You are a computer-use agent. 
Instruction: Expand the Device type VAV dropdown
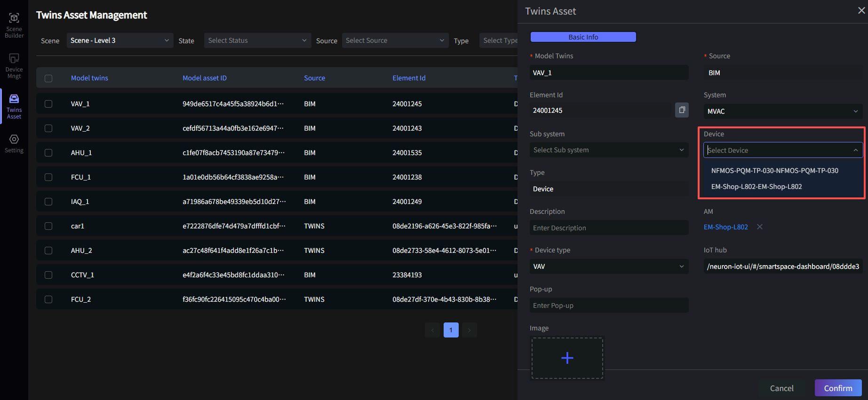click(x=608, y=267)
